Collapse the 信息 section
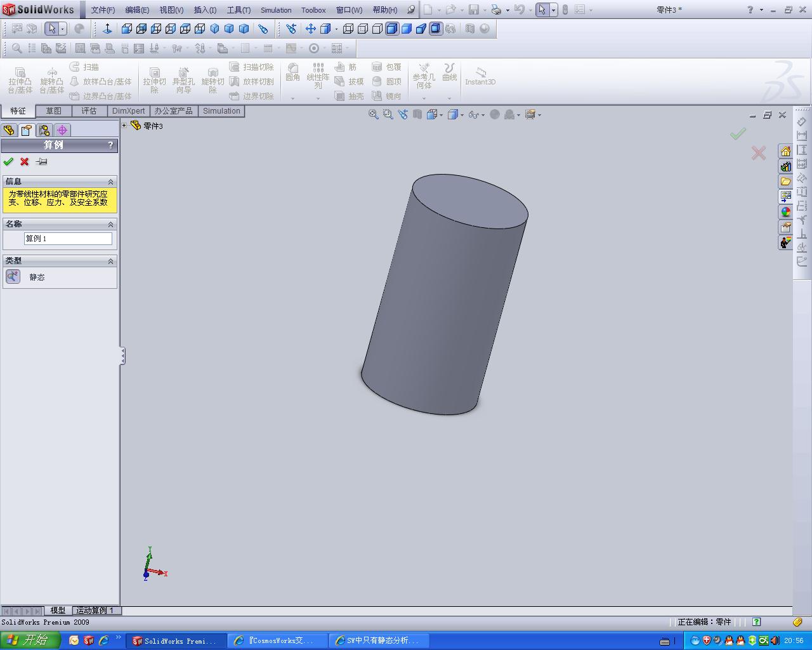812x650 pixels. (110, 182)
